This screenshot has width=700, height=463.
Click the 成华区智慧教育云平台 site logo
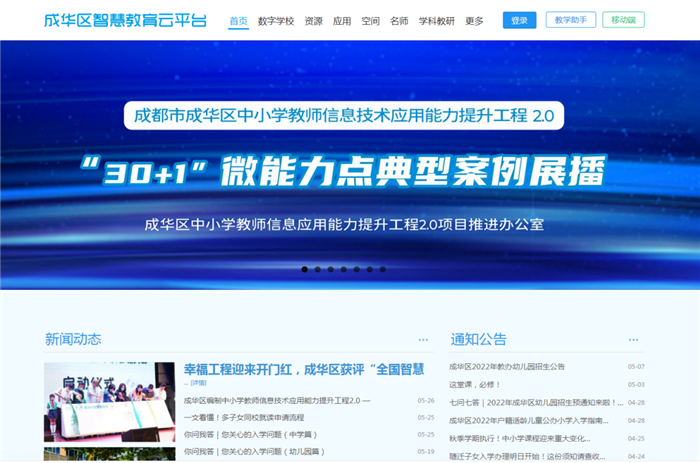[125, 20]
